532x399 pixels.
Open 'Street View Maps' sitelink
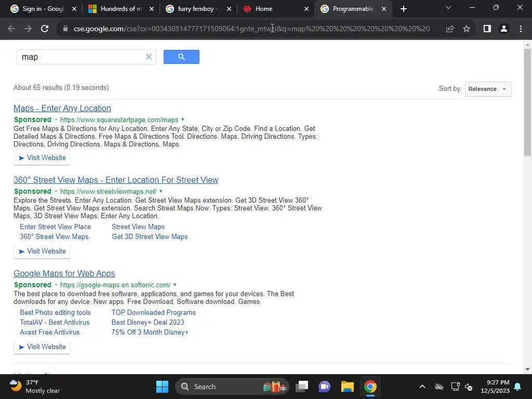[138, 227]
